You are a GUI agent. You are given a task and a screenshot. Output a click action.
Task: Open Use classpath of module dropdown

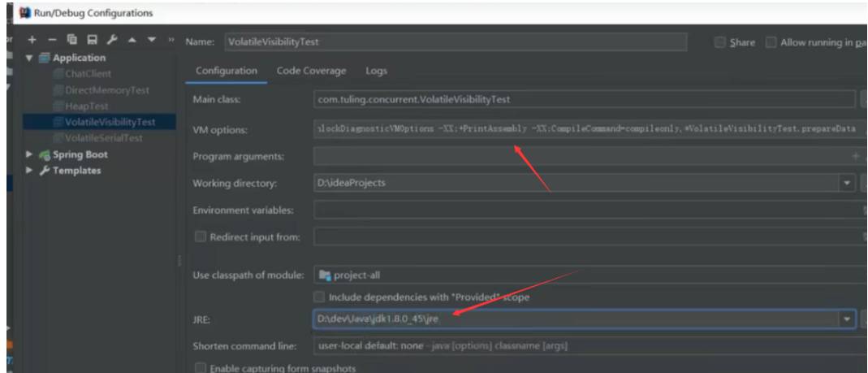pyautogui.click(x=590, y=275)
